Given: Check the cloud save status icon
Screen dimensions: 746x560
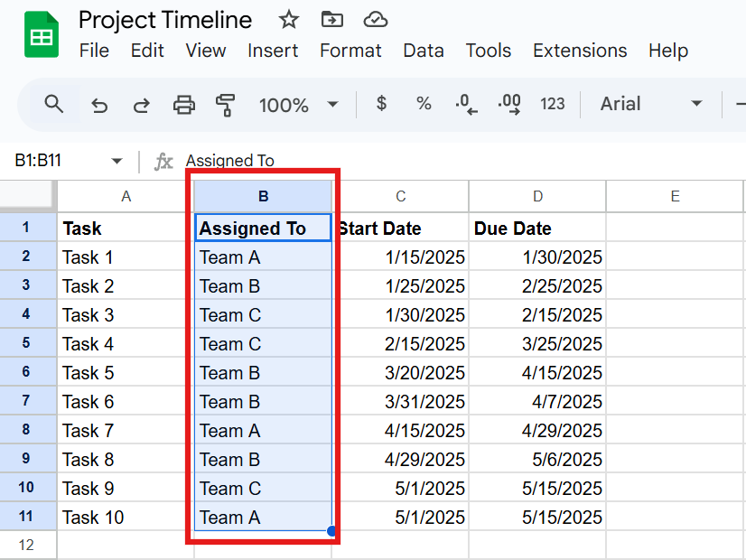Looking at the screenshot, I should coord(375,20).
